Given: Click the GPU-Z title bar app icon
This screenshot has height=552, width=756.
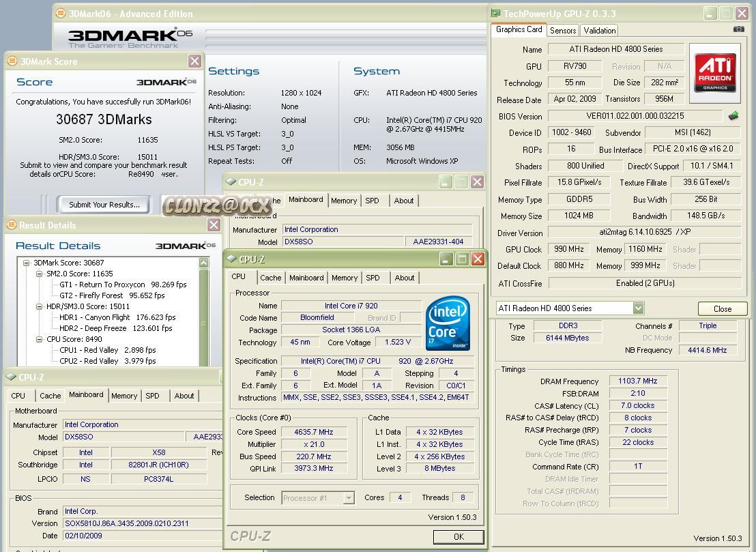Looking at the screenshot, I should coord(495,13).
